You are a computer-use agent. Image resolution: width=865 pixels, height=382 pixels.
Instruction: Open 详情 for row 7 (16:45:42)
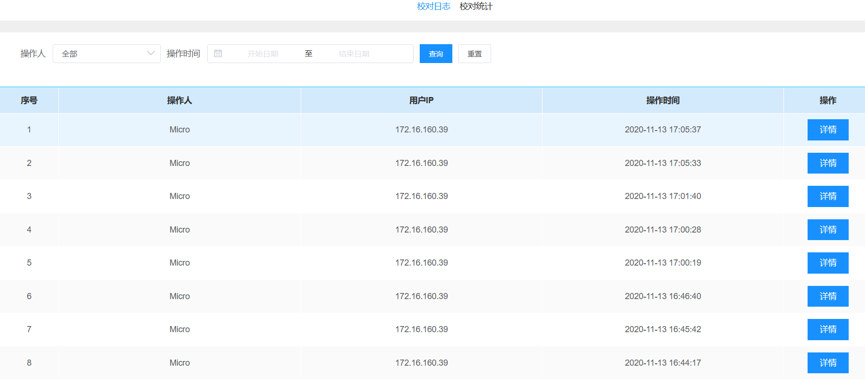827,330
